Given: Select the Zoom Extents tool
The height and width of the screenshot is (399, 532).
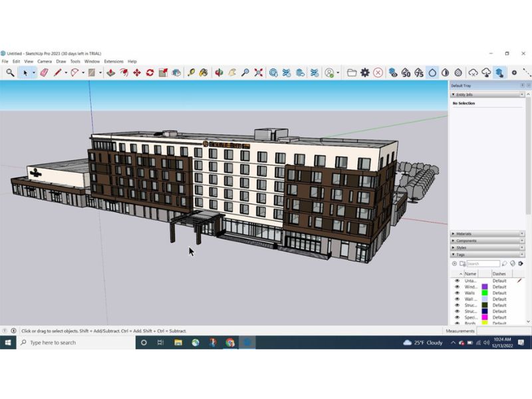Looking at the screenshot, I should click(258, 72).
